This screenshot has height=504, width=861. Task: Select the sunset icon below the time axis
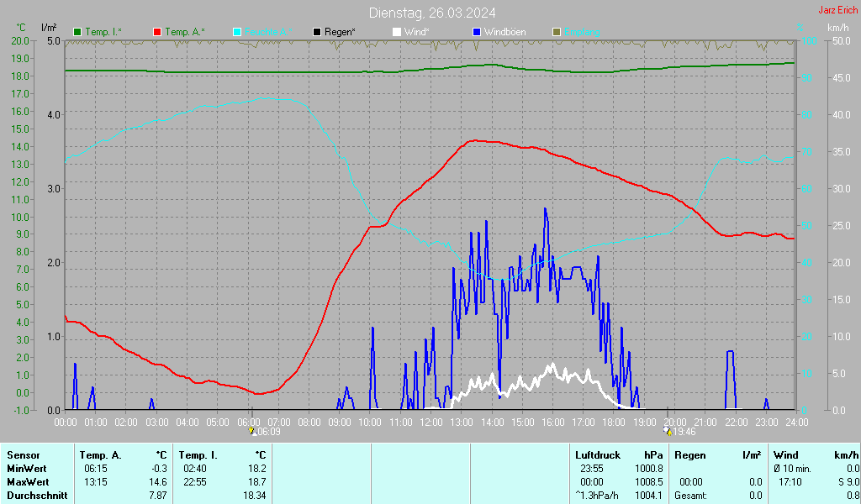pyautogui.click(x=668, y=431)
